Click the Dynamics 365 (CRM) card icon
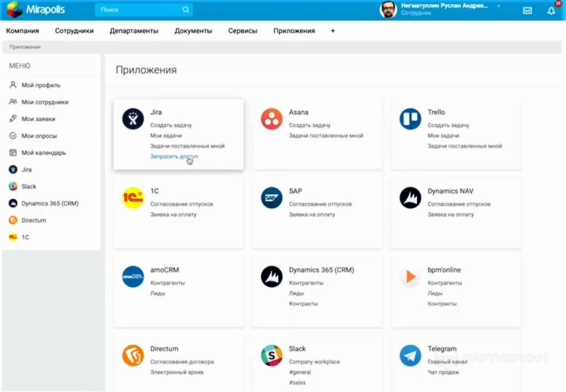This screenshot has height=392, width=566. [x=271, y=276]
